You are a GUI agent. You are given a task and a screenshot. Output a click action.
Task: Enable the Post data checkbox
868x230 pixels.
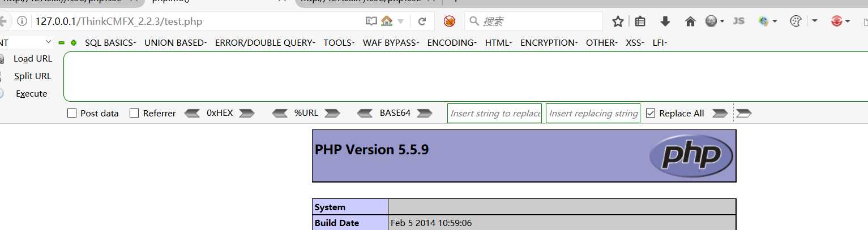point(72,113)
